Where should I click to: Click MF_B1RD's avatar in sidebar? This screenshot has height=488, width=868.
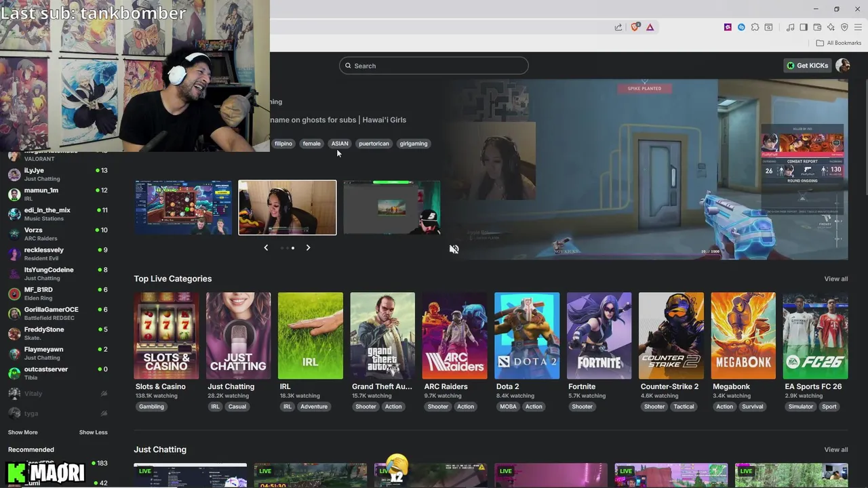[x=14, y=293]
